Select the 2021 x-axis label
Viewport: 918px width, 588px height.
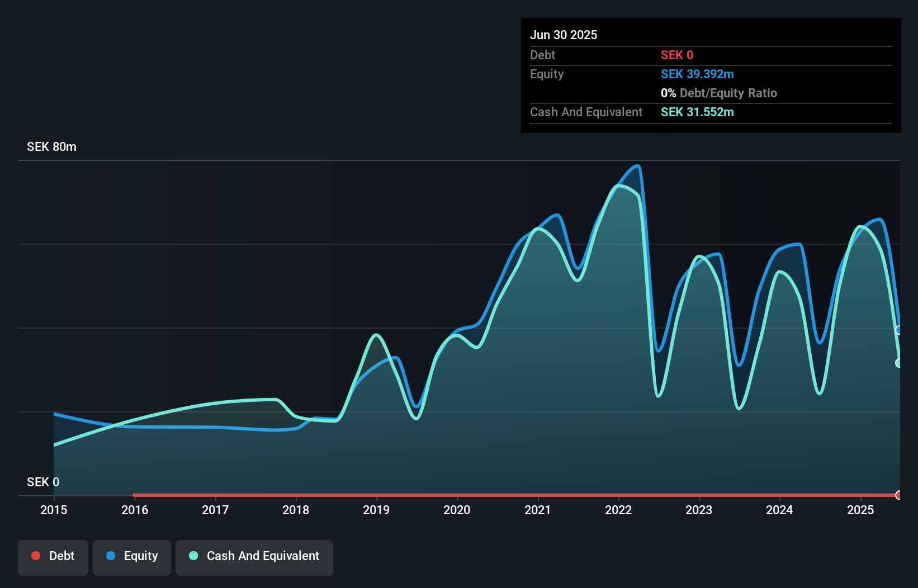(537, 510)
